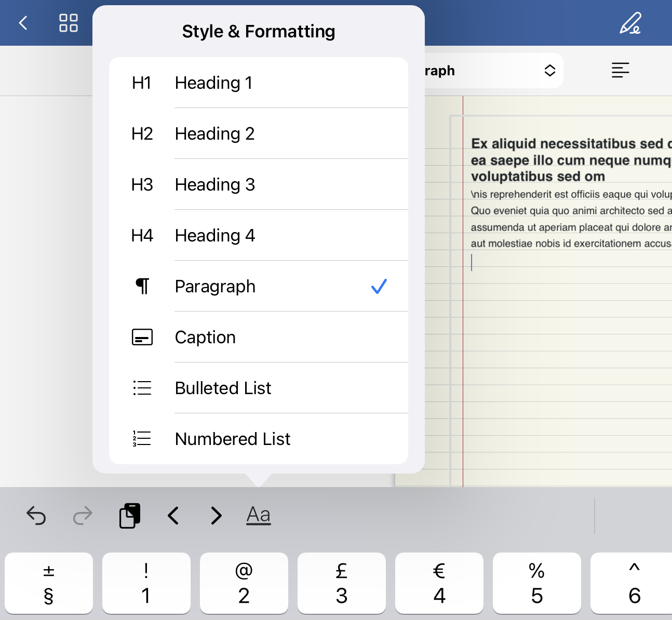Choose the Caption style
Viewport: 672px width, 620px height.
258,337
